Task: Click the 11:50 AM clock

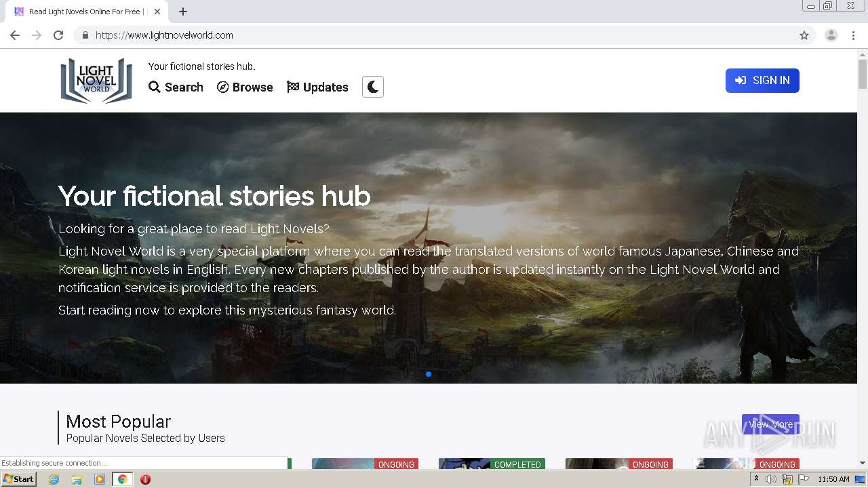Action: pyautogui.click(x=833, y=479)
